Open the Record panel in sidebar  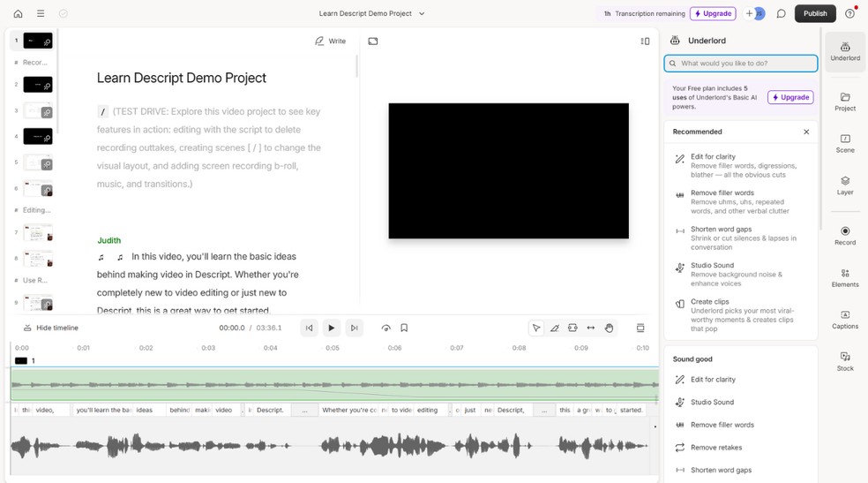[x=844, y=235]
